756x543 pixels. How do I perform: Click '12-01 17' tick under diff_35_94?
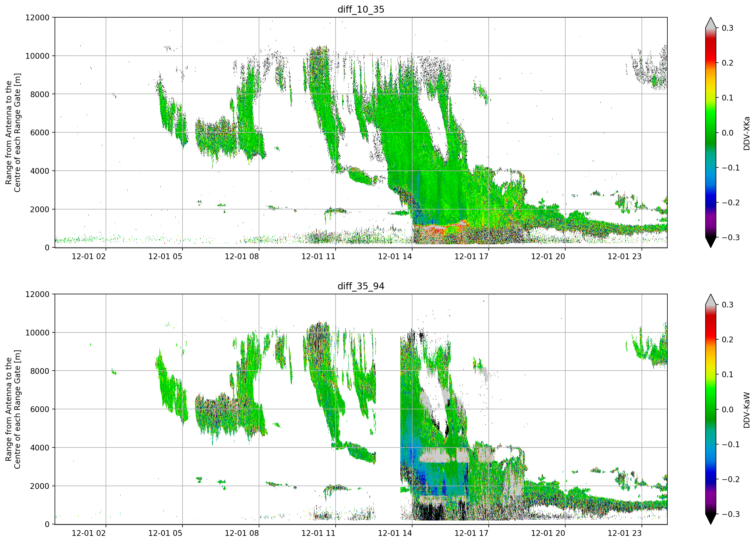(x=471, y=533)
